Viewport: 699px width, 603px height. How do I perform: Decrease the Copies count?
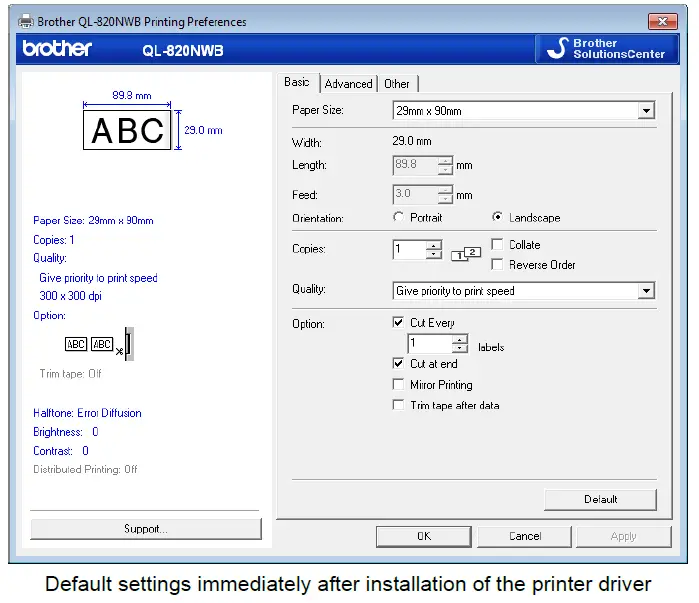434,254
